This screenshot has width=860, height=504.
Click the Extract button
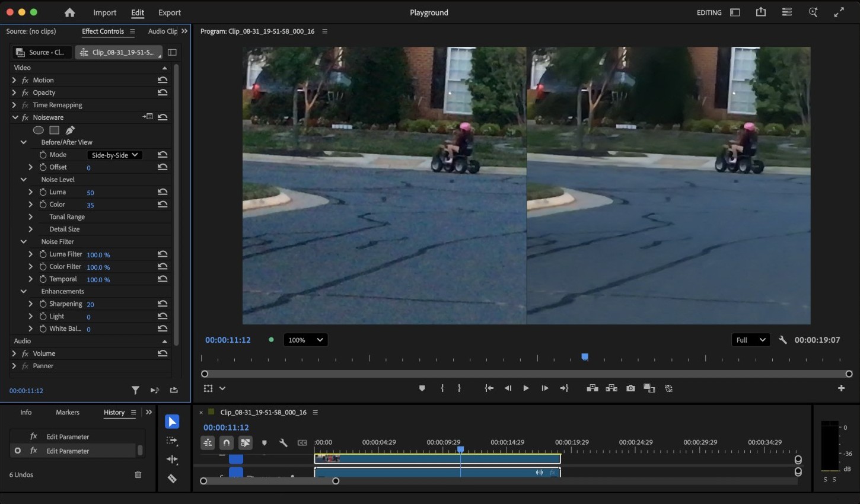(x=611, y=388)
